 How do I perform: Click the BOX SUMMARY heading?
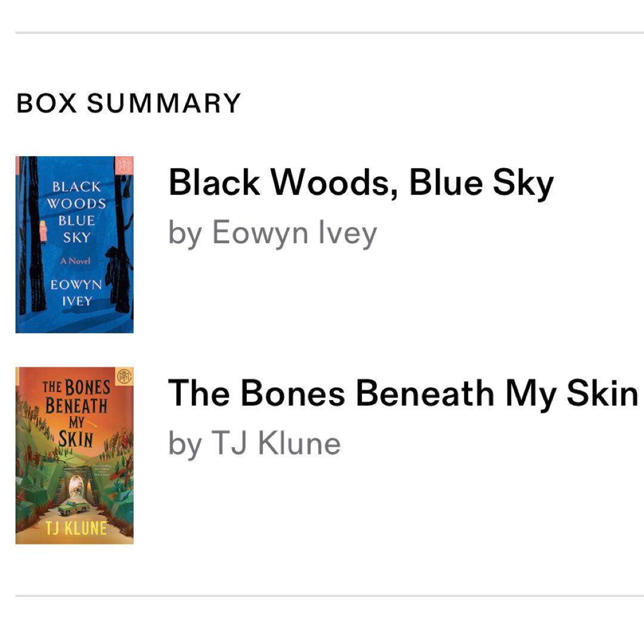tap(128, 103)
